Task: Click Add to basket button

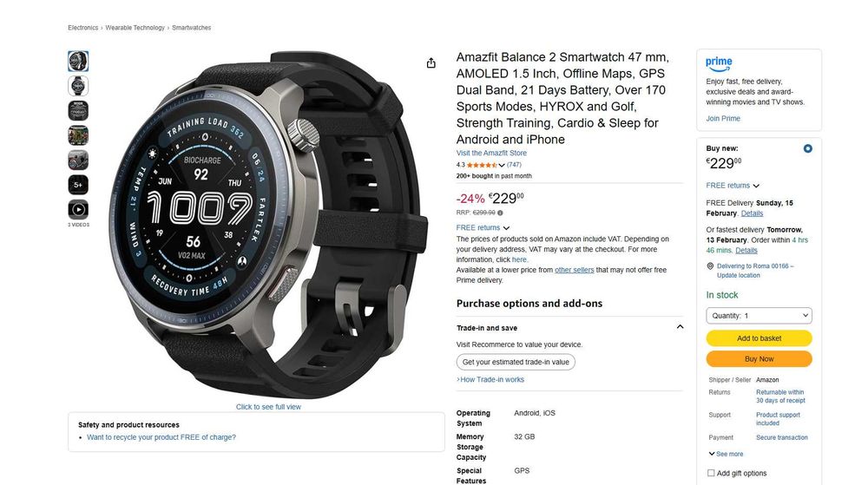Action: (x=759, y=338)
